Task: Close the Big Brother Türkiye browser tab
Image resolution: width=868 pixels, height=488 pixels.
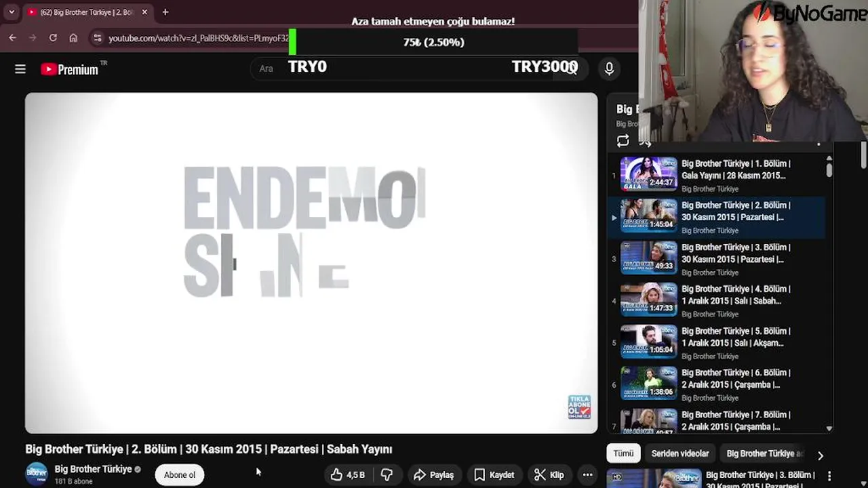Action: (144, 12)
